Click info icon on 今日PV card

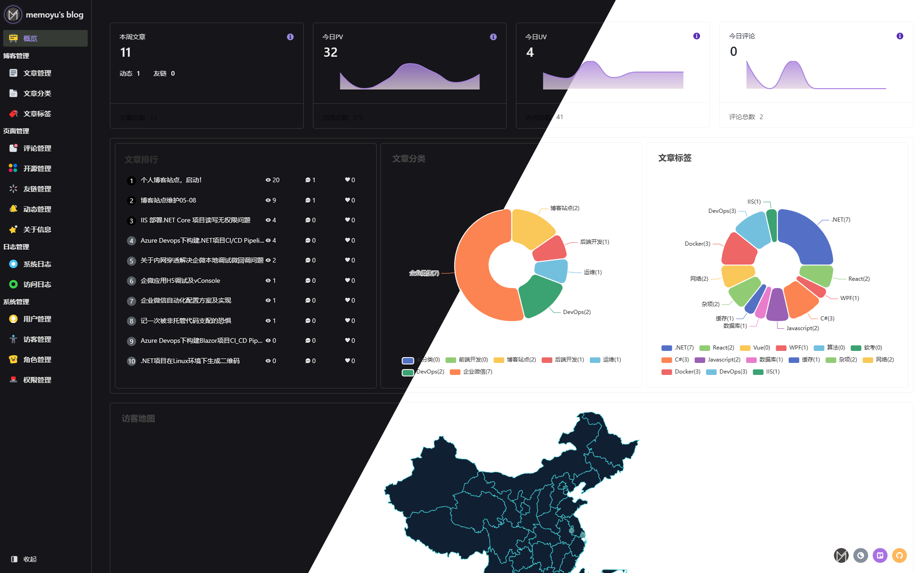(493, 37)
